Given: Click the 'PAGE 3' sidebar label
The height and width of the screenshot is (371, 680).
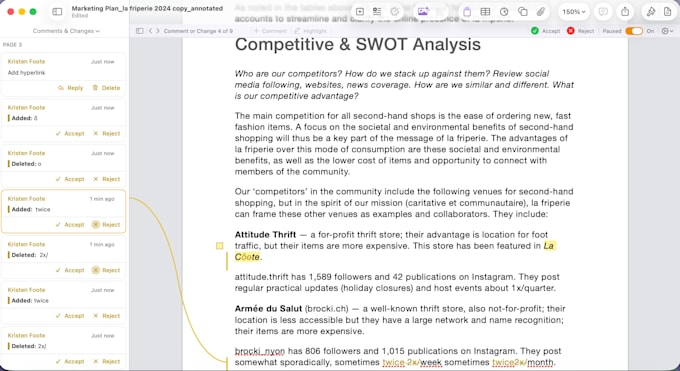Looking at the screenshot, I should pos(12,45).
